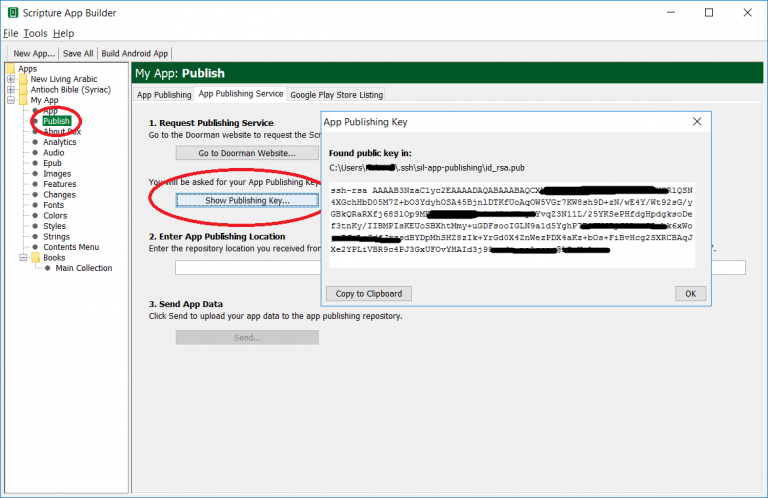
Task: Select Publish tree item
Action: tap(56, 121)
